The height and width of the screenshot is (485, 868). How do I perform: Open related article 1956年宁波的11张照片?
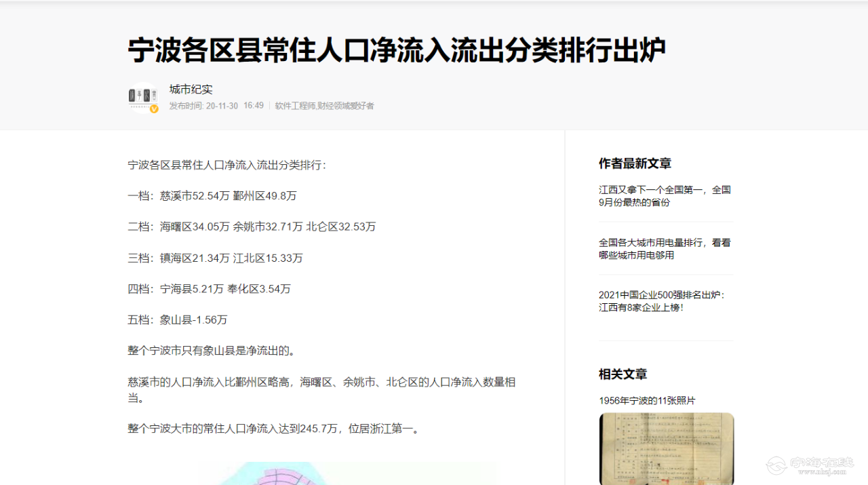point(647,401)
